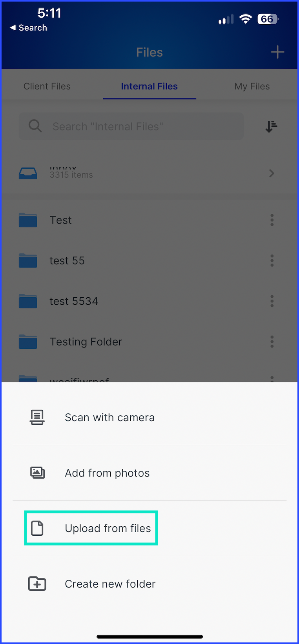Viewport: 299px width, 644px height.
Task: Tap the plus icon in Files header
Action: point(277,52)
